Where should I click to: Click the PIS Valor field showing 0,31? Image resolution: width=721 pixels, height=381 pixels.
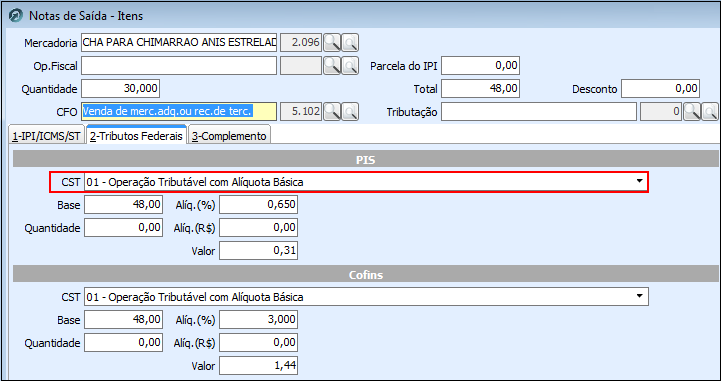(258, 250)
